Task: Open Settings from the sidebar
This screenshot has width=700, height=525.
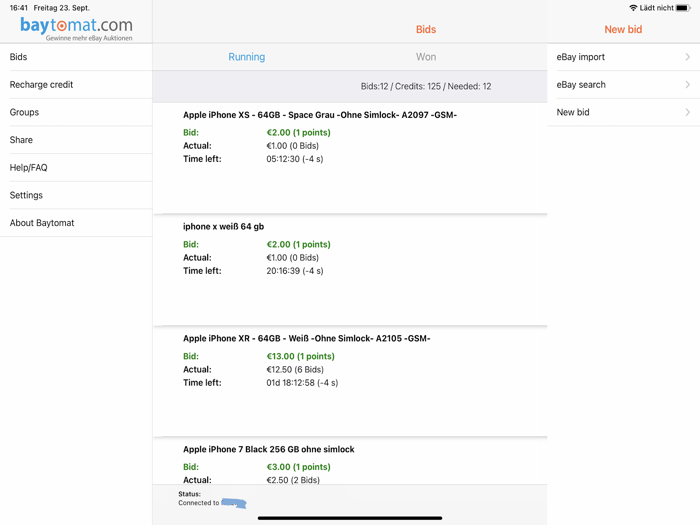Action: click(76, 195)
